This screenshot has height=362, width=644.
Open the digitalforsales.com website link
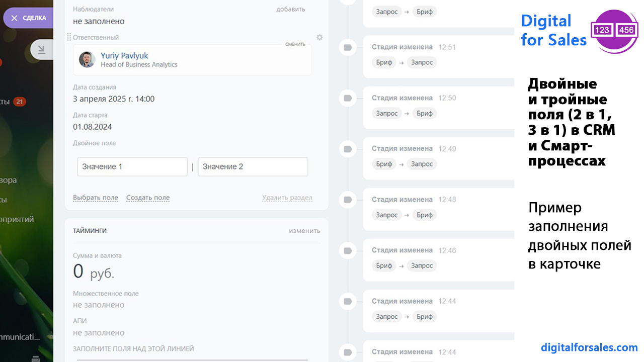click(589, 347)
